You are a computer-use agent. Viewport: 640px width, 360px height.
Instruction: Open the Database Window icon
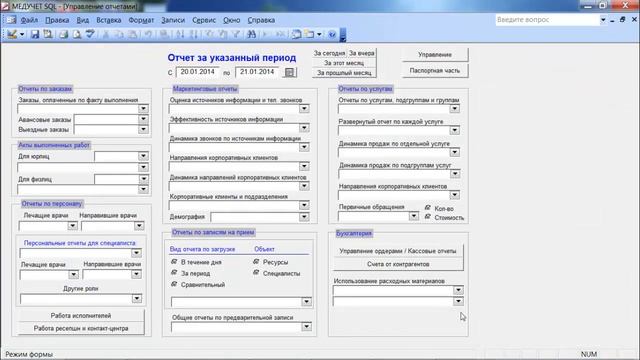(x=296, y=35)
